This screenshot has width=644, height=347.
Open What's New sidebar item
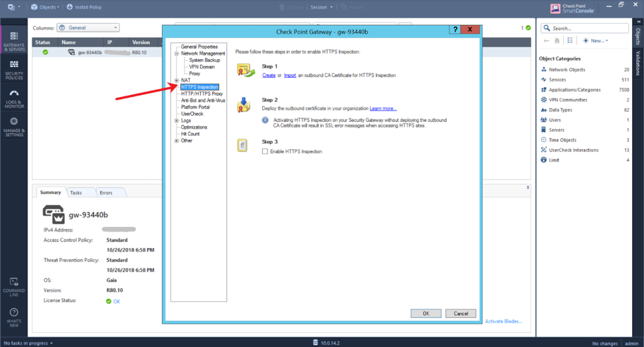click(14, 317)
